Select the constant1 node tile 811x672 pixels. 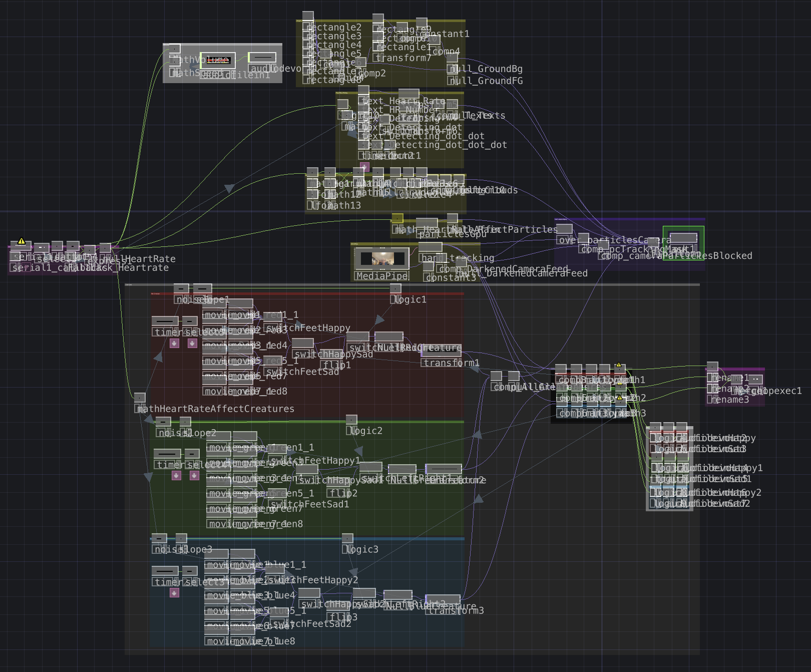tap(422, 23)
